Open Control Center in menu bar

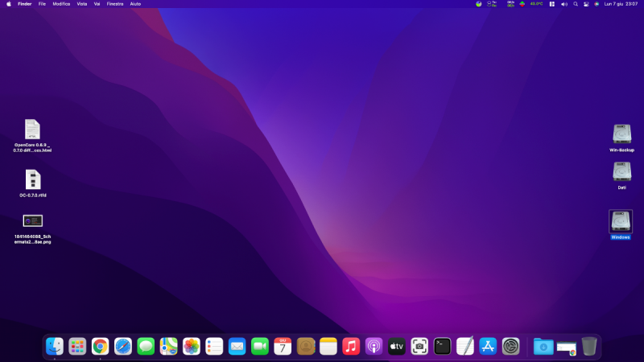point(585,4)
